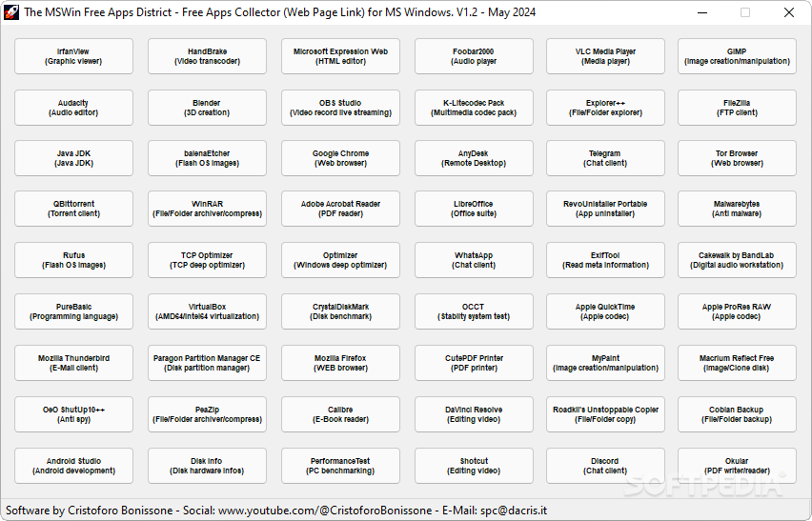Click PureBasic programming language button

coord(73,311)
